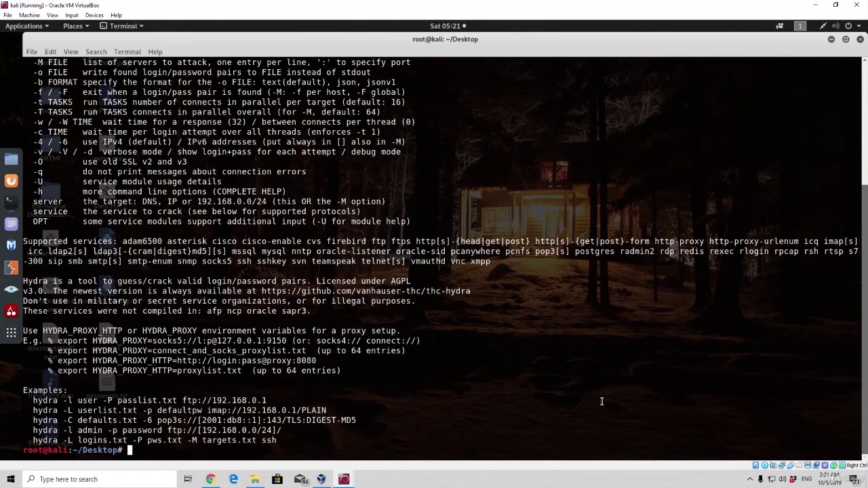This screenshot has height=488, width=868.
Task: Click the Windows search box
Action: tap(99, 479)
